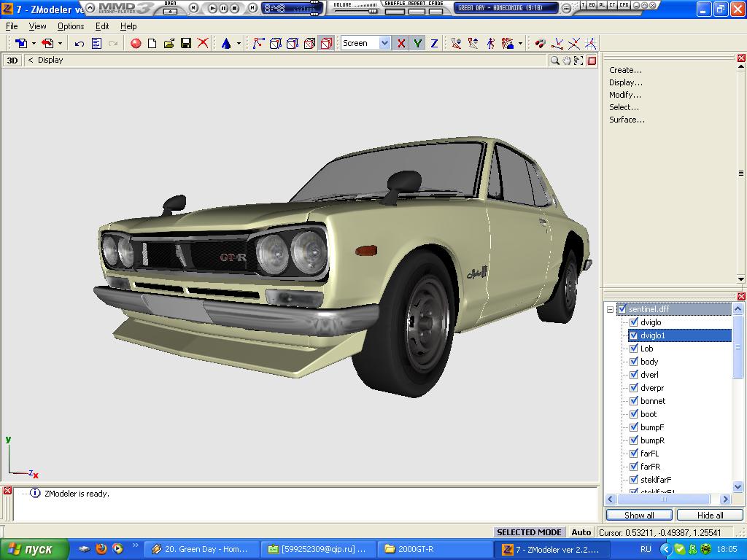Screen dimensions: 747x560
Task: Toggle the Z axis lock
Action: (x=434, y=43)
